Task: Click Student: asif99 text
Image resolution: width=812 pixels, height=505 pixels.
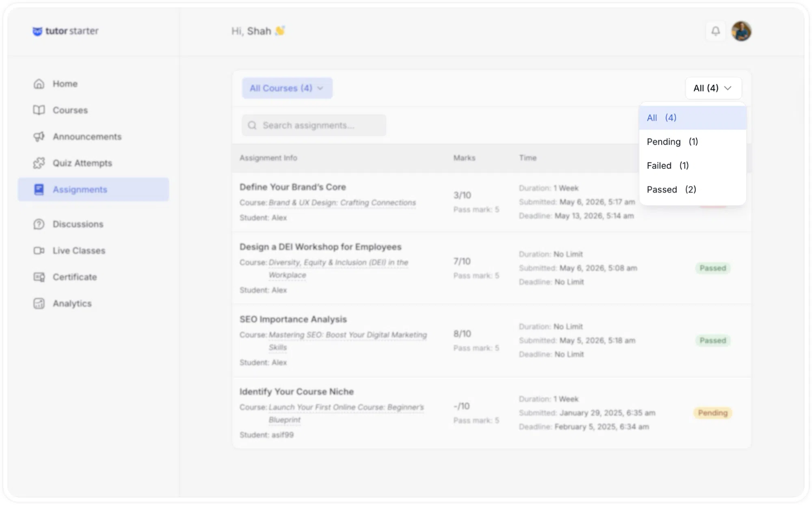Action: click(266, 435)
